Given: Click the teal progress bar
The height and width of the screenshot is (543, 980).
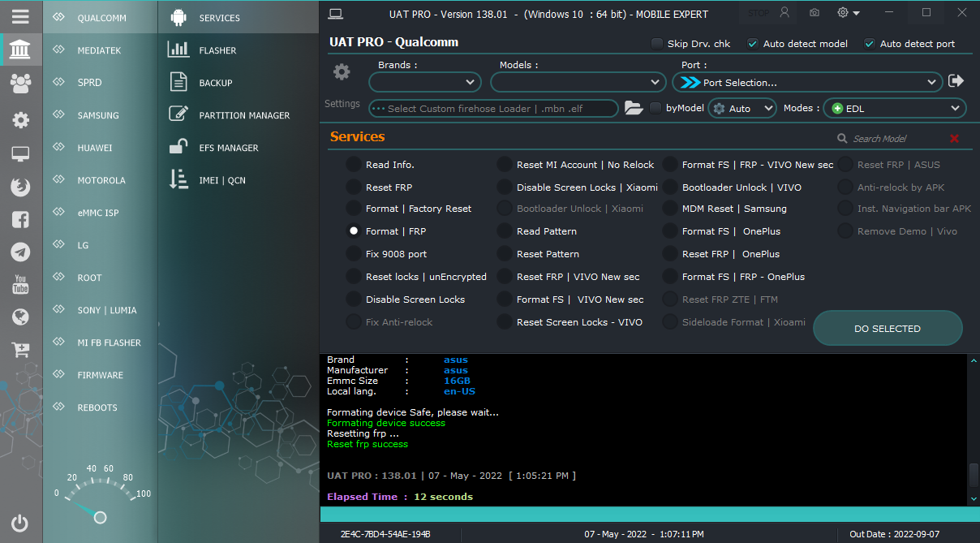Looking at the screenshot, I should [x=650, y=515].
